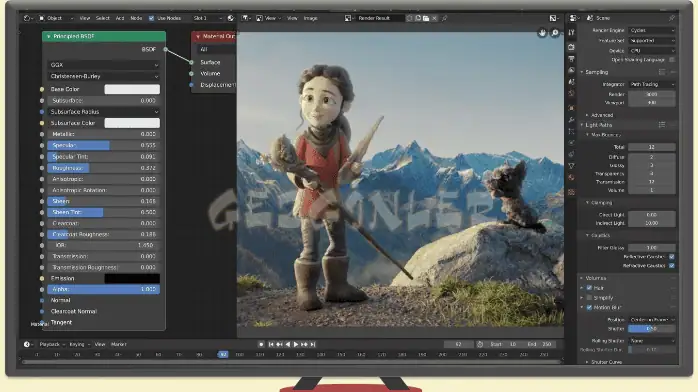Click the new image copy icon
Screen dimensions: 698x392
[x=418, y=18]
